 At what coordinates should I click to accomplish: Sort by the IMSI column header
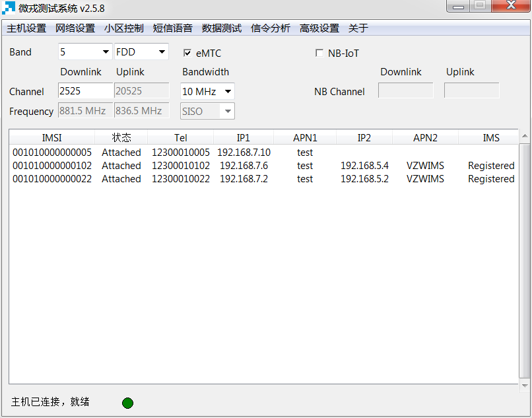(x=52, y=137)
